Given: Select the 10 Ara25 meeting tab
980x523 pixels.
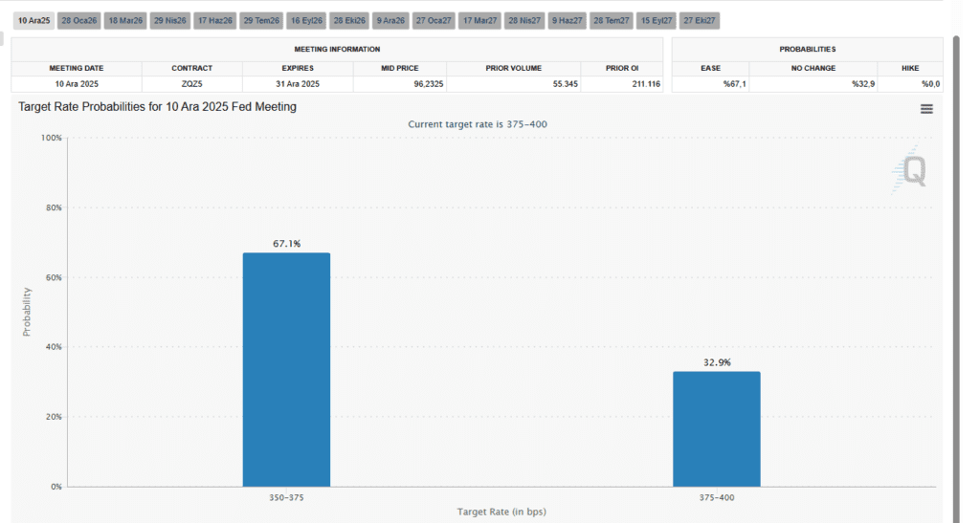Looking at the screenshot, I should point(33,20).
